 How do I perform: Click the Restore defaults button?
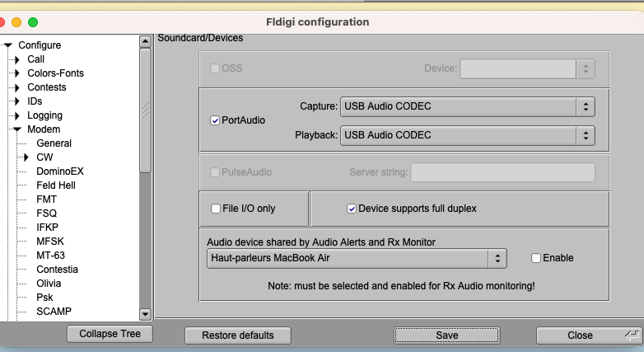tap(238, 336)
